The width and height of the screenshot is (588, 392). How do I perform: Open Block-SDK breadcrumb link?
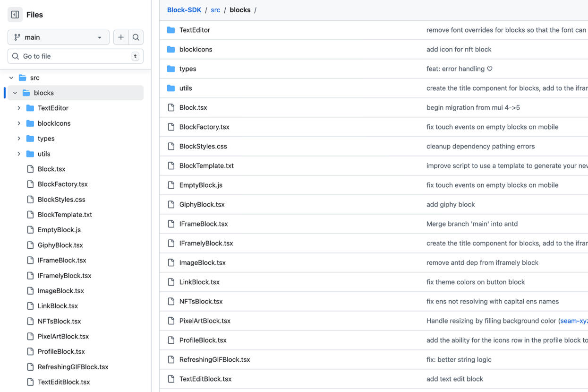(x=184, y=10)
